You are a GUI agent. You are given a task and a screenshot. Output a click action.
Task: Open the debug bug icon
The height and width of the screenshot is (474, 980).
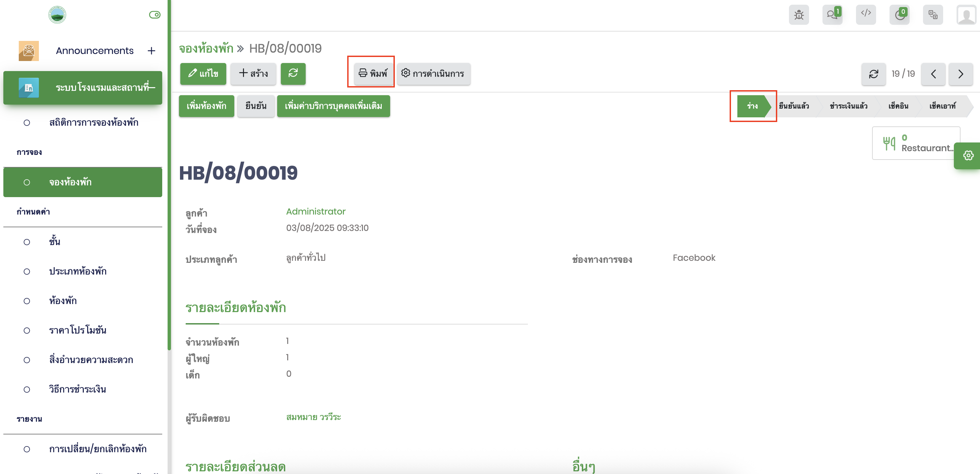click(x=799, y=15)
